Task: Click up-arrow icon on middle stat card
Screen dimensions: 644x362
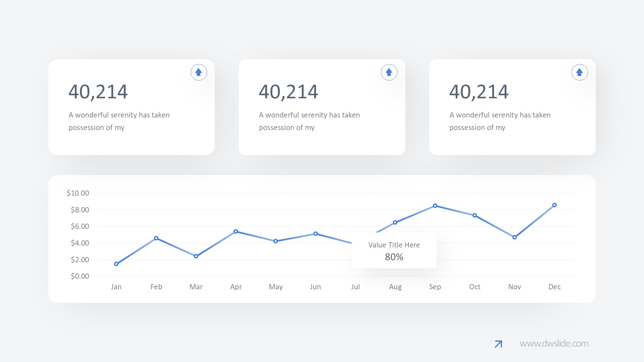Action: coord(389,72)
